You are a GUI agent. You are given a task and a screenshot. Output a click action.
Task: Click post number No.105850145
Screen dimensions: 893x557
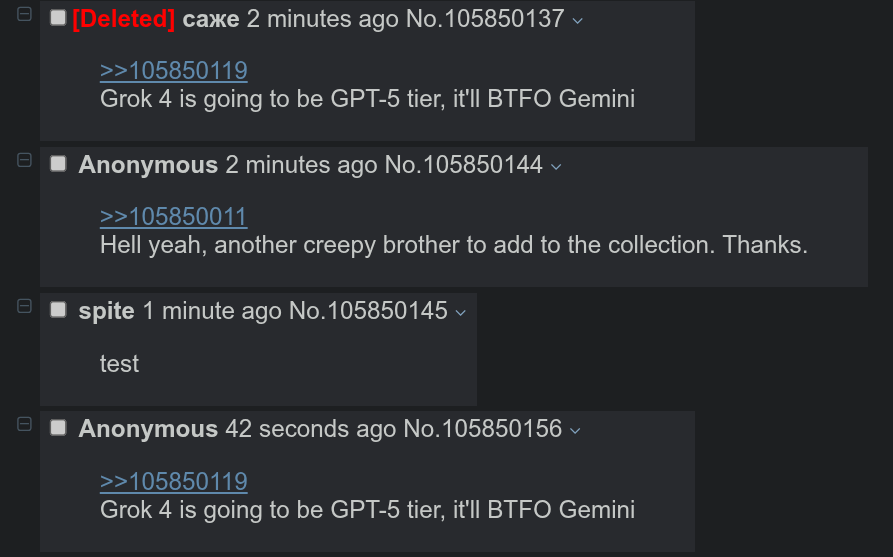[368, 310]
